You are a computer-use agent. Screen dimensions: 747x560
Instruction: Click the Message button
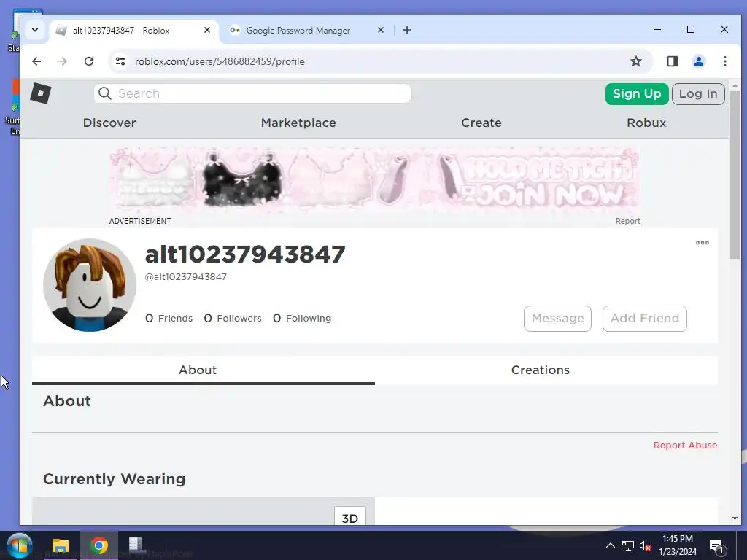click(557, 319)
